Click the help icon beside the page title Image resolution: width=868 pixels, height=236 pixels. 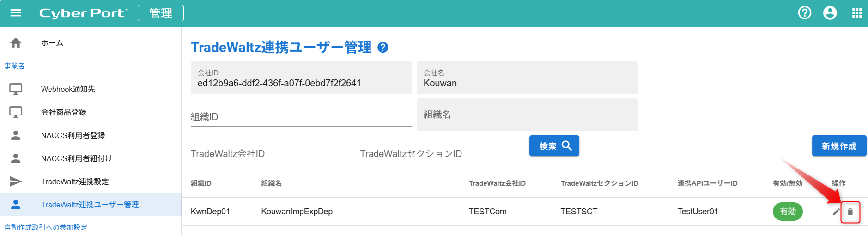click(x=383, y=48)
